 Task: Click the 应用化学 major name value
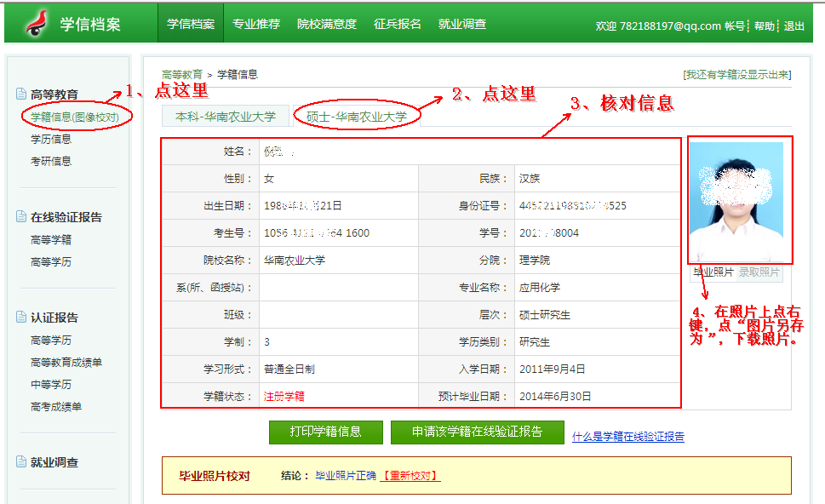pyautogui.click(x=540, y=287)
